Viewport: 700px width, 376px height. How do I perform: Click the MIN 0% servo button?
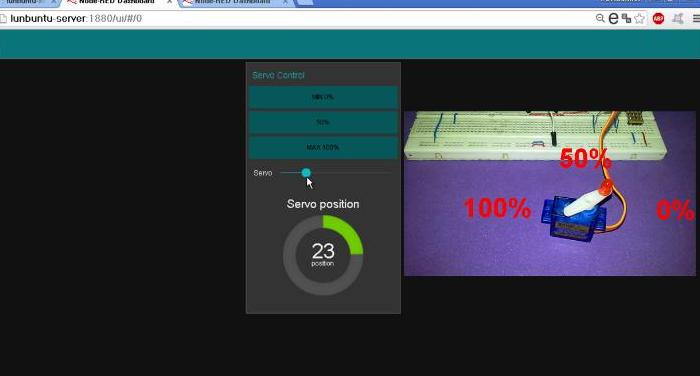click(x=323, y=97)
